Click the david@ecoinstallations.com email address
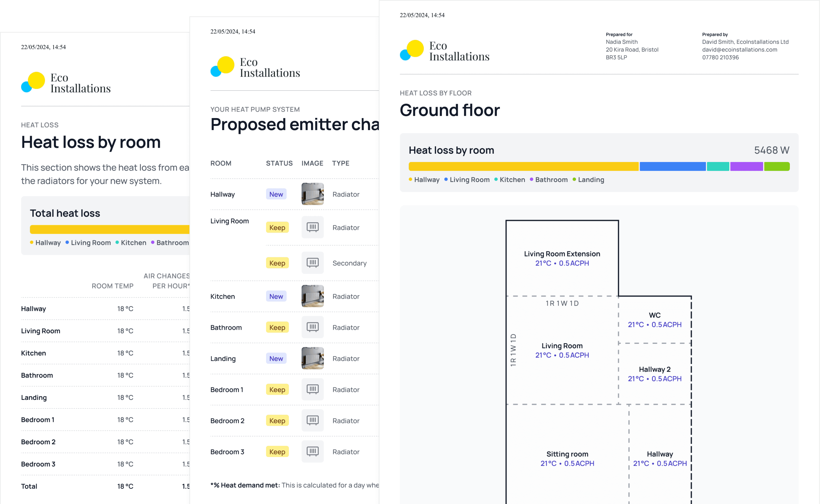Viewport: 820px width, 504px height. [739, 50]
